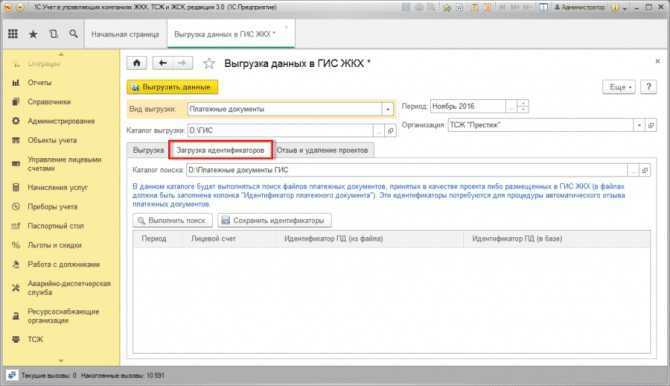Add this form to favorites with star

209,63
